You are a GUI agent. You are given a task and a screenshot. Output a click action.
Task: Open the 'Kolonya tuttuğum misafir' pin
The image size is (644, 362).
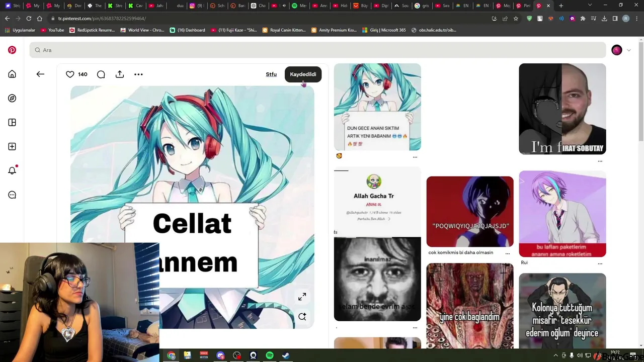[562, 311]
